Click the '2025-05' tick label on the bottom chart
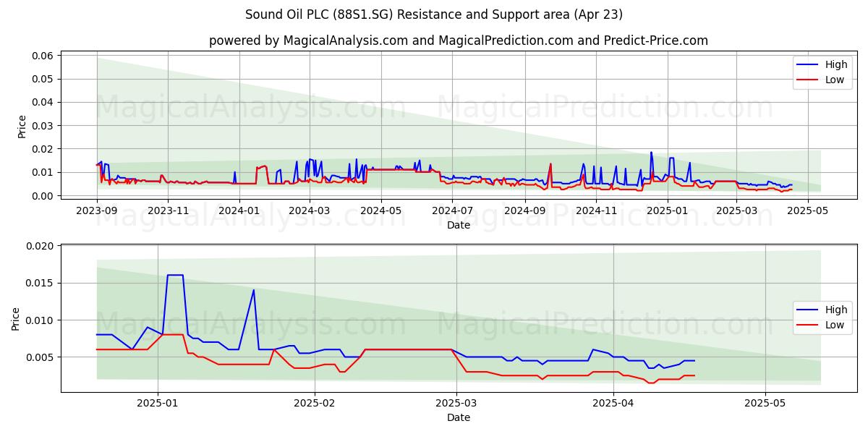The height and width of the screenshot is (434, 868). (x=765, y=403)
